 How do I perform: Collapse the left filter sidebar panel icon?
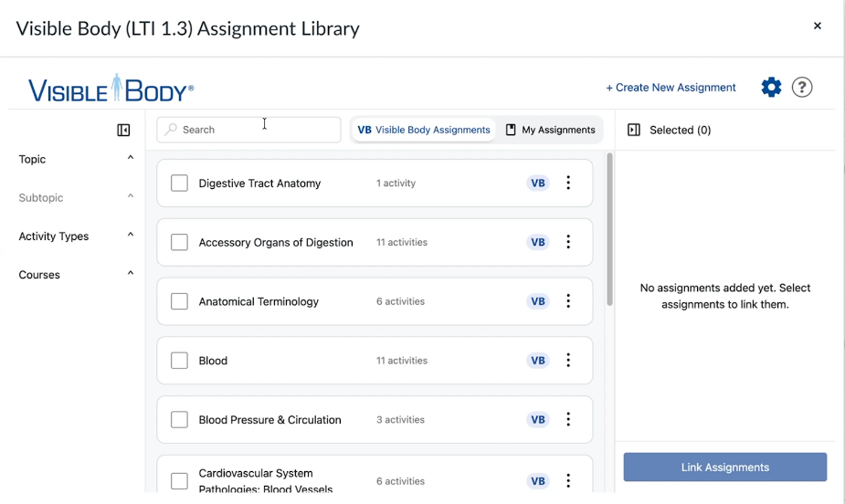123,130
